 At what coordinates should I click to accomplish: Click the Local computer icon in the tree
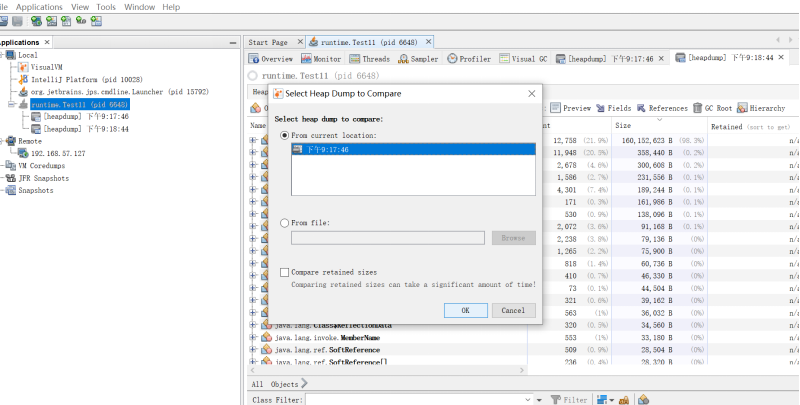coord(11,55)
